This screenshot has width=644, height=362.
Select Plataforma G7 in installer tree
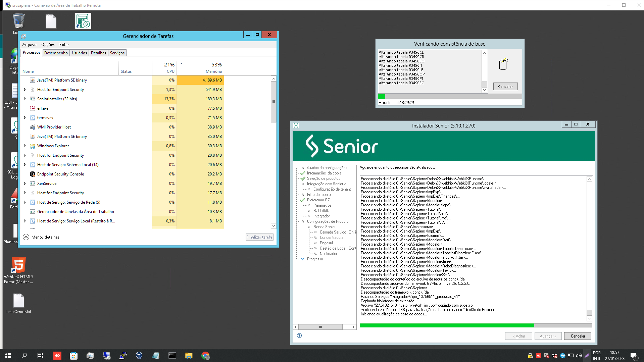(x=318, y=200)
